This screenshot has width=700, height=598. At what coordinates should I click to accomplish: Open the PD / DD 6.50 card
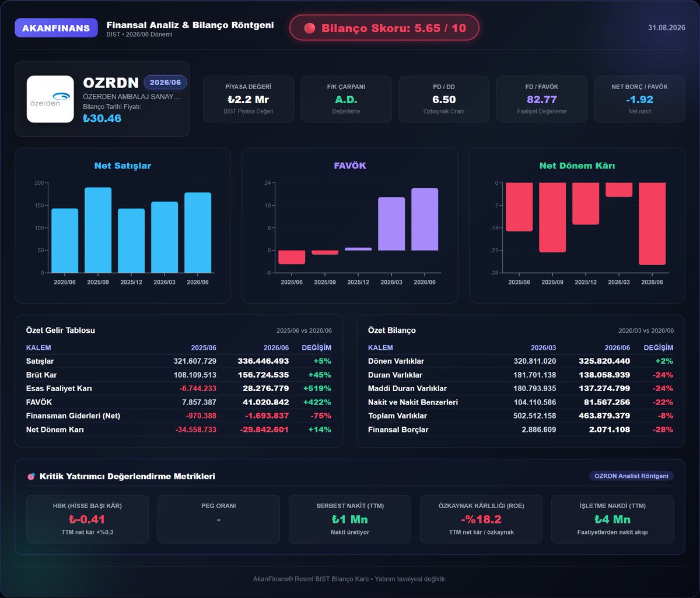pyautogui.click(x=444, y=99)
